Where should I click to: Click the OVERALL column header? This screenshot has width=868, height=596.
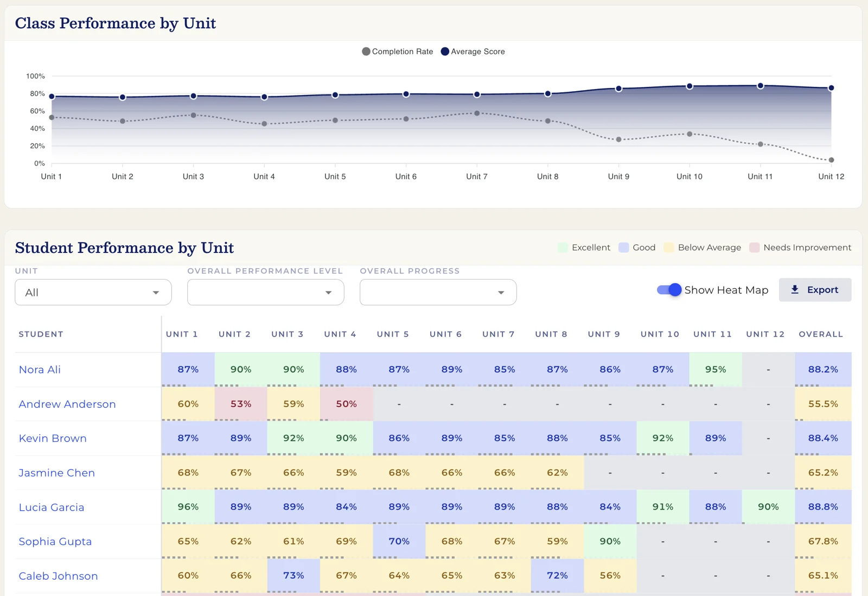click(821, 334)
